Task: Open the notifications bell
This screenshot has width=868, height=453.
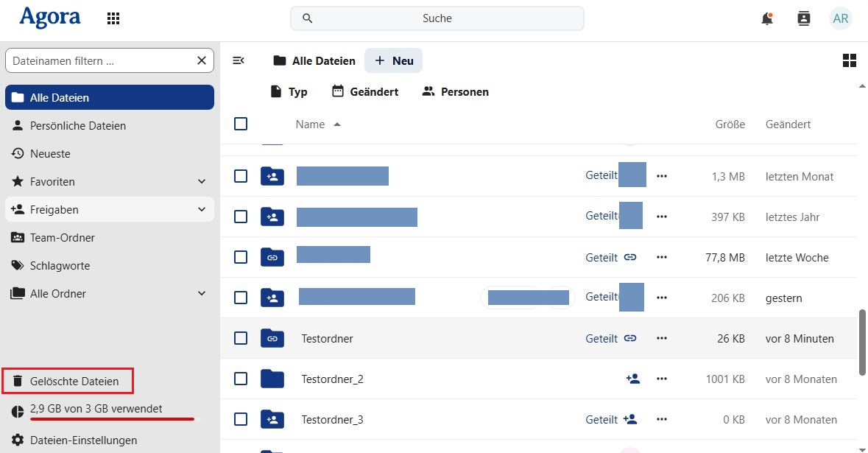Action: point(767,18)
